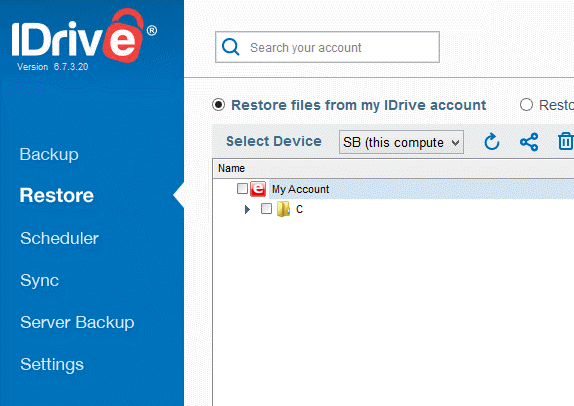Tick the C folder checkbox
Viewport: 574px width, 406px height.
pos(266,209)
